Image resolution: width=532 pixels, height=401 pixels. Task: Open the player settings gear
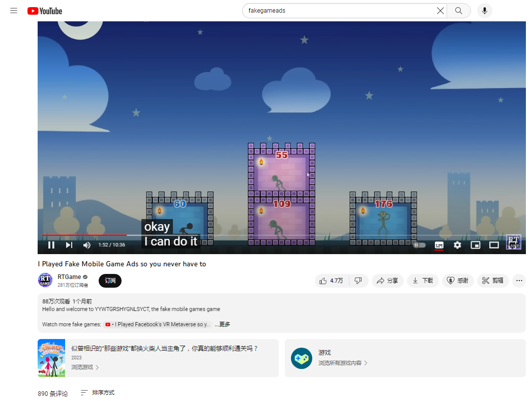click(x=457, y=245)
